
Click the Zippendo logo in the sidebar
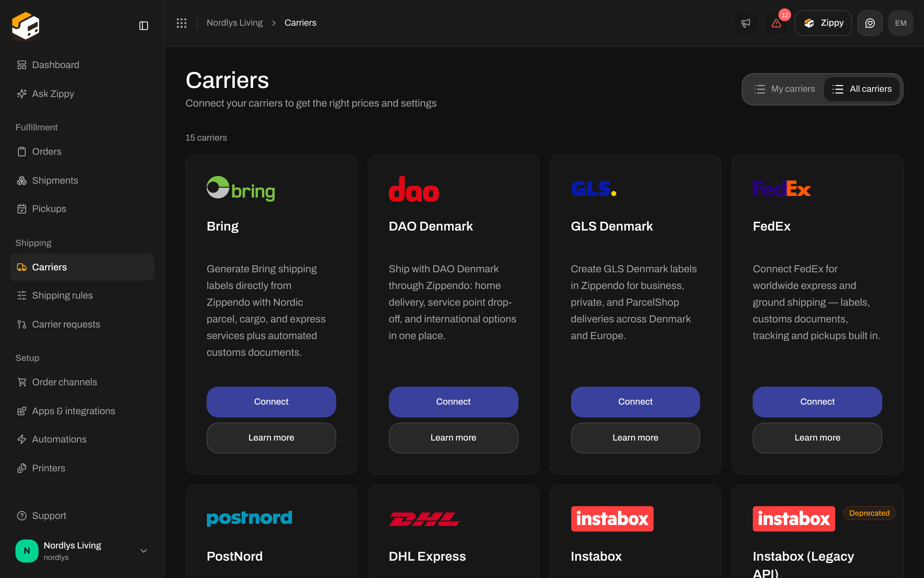(26, 26)
